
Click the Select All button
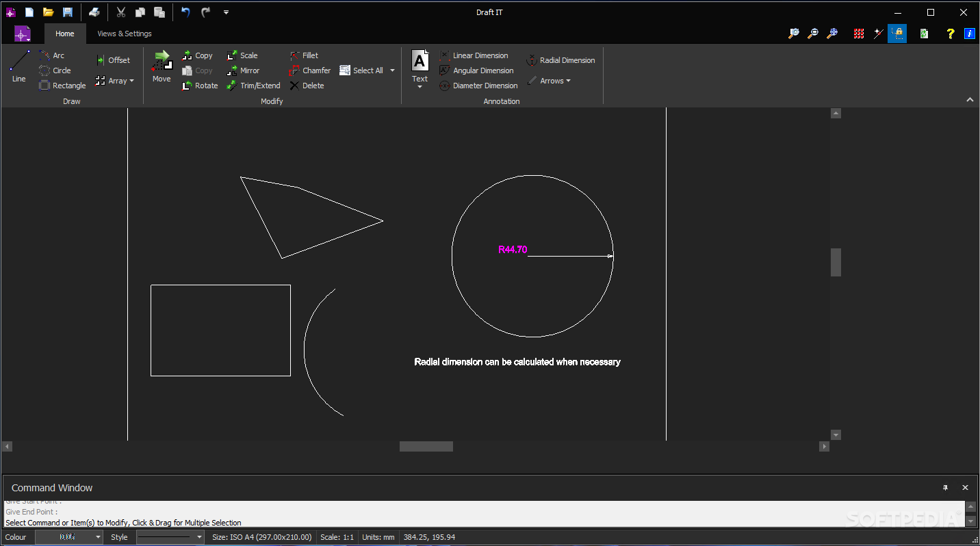pyautogui.click(x=362, y=70)
